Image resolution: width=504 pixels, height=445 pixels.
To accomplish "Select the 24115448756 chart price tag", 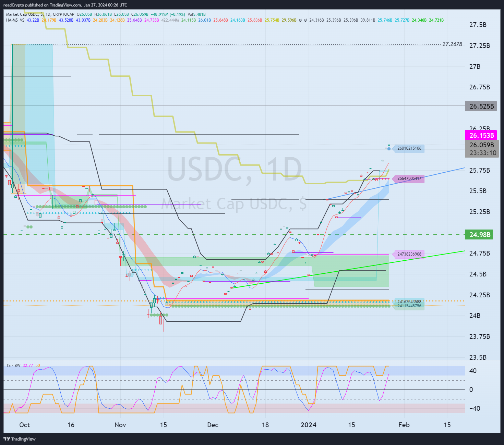I will (409, 306).
